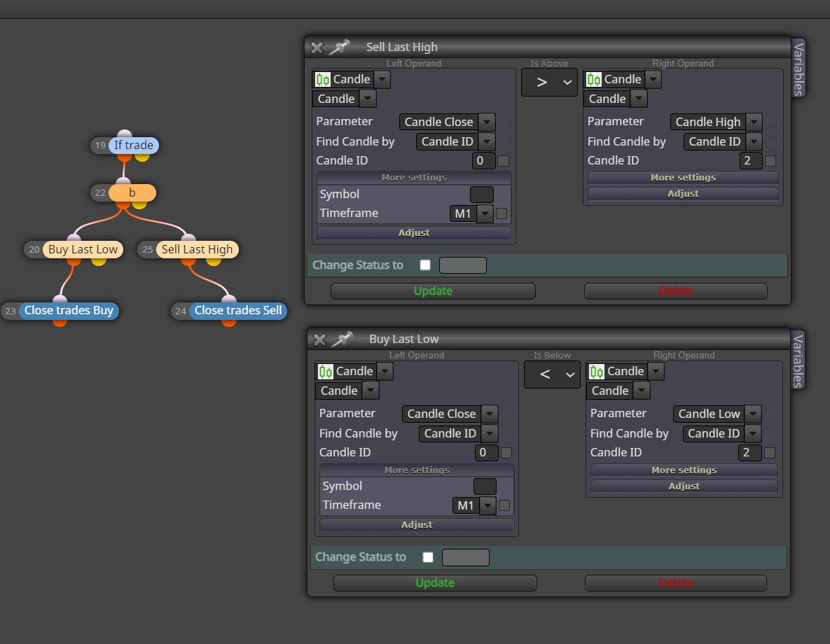Enable Change Status to in Buy Last Low
Viewport: 830px width, 644px height.
pyautogui.click(x=428, y=557)
